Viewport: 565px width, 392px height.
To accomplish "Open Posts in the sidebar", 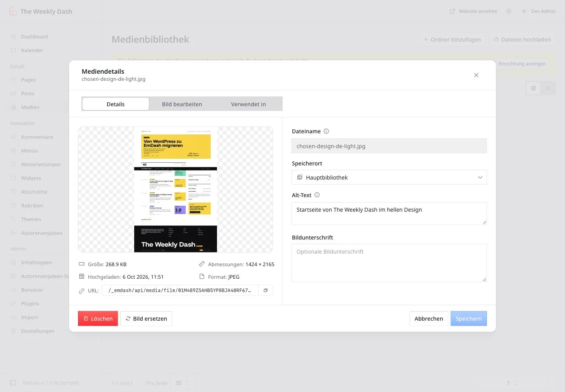I will (27, 94).
